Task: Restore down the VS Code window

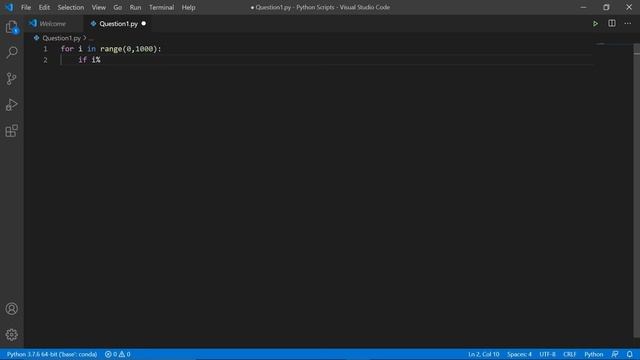Action: coord(606,7)
